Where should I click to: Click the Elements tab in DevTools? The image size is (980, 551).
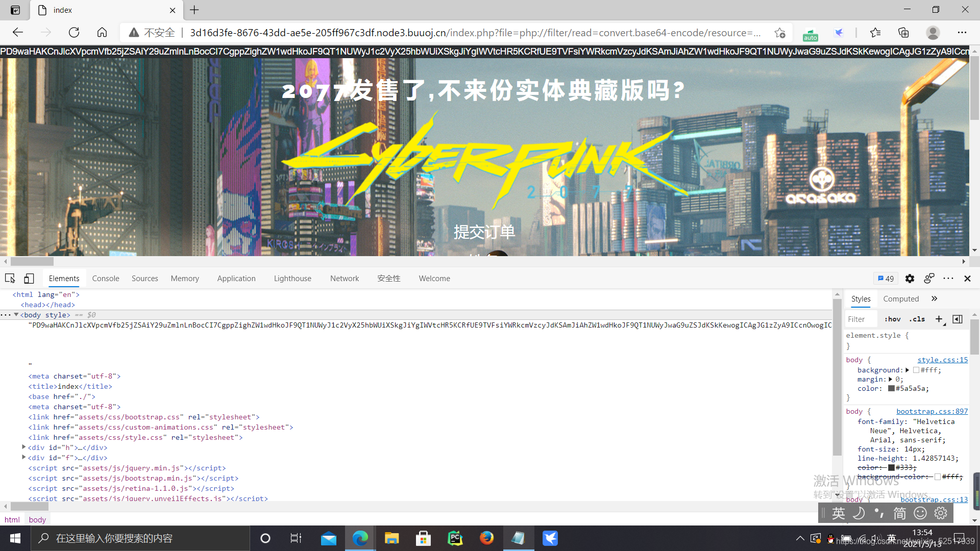[x=63, y=278]
